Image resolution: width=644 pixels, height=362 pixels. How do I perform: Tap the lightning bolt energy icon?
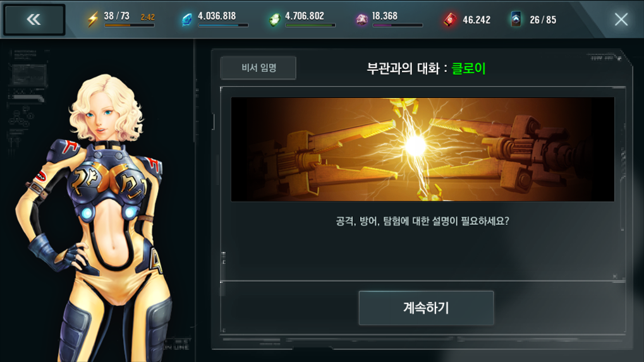click(x=93, y=19)
